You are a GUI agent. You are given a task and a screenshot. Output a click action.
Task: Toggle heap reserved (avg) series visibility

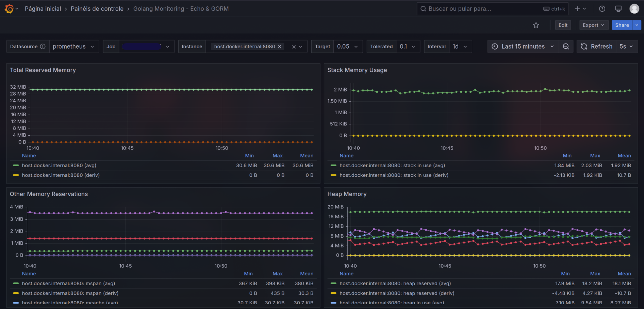[395, 284]
